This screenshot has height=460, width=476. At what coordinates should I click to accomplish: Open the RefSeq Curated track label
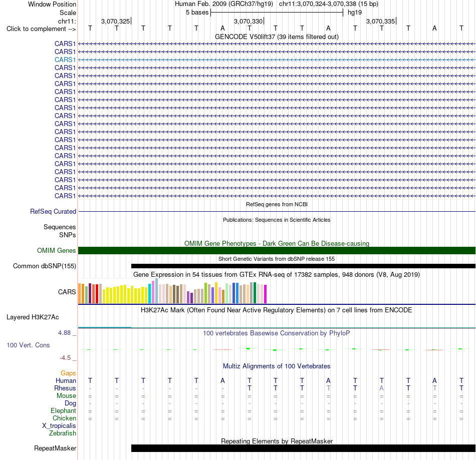coord(53,211)
